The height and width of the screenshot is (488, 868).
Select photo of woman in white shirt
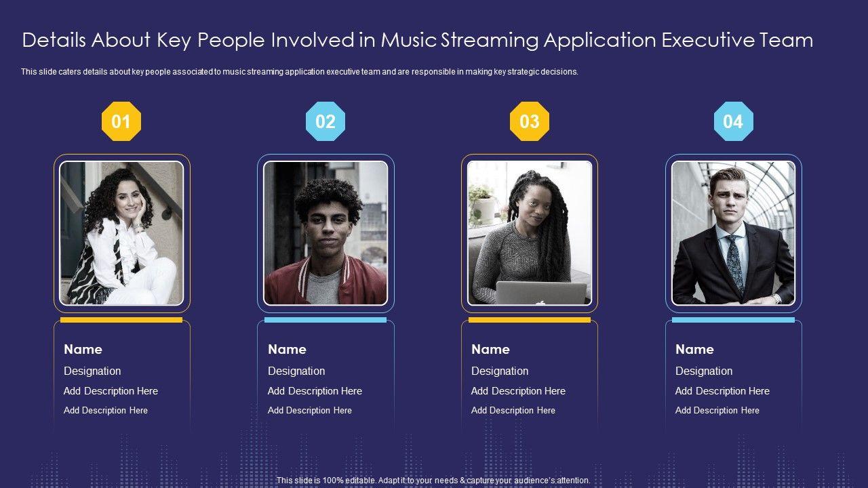coord(121,233)
